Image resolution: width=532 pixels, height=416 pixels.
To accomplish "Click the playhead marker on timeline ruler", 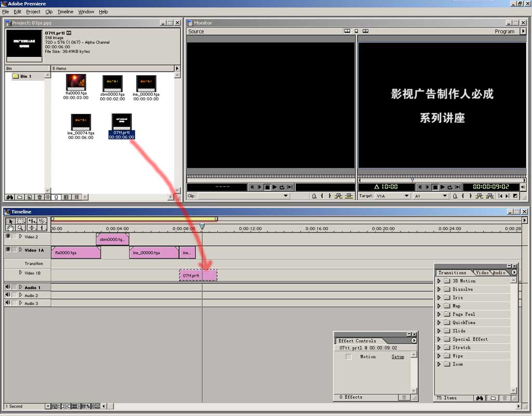I will click(x=202, y=226).
